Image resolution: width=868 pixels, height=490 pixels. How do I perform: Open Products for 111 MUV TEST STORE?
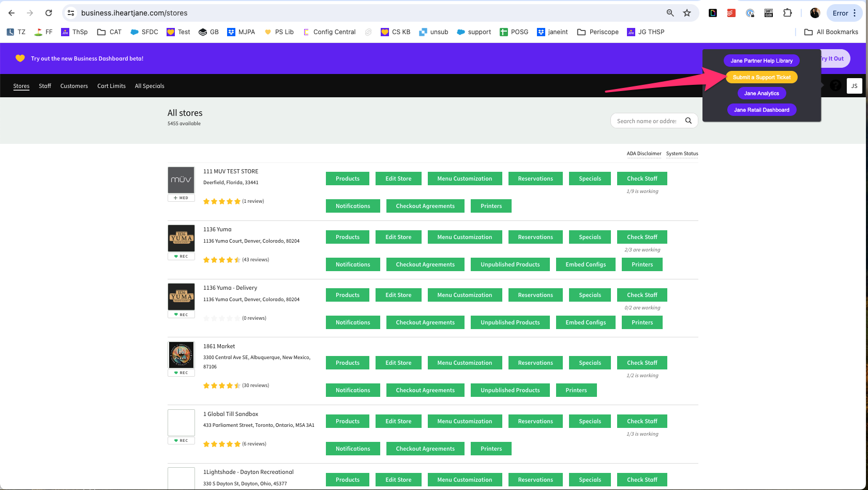pyautogui.click(x=348, y=179)
